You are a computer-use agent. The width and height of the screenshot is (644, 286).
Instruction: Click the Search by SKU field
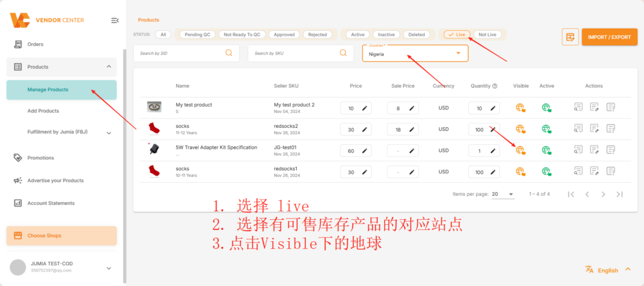click(x=301, y=53)
